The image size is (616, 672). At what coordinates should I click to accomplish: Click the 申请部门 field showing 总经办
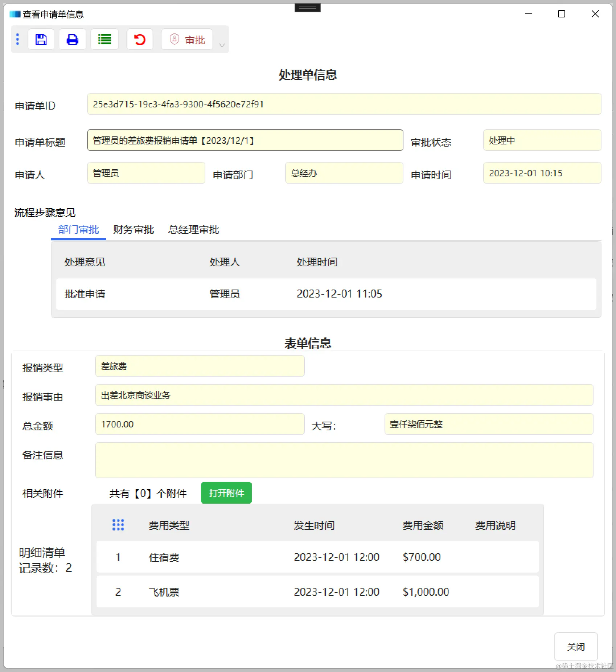click(344, 173)
